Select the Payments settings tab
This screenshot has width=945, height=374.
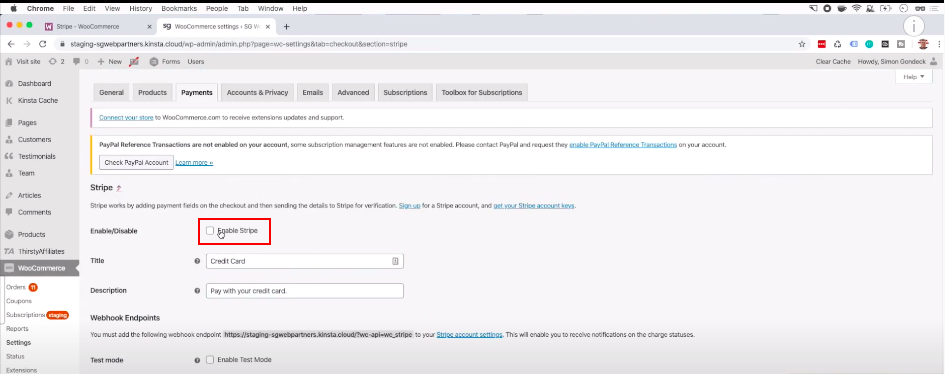(x=196, y=93)
